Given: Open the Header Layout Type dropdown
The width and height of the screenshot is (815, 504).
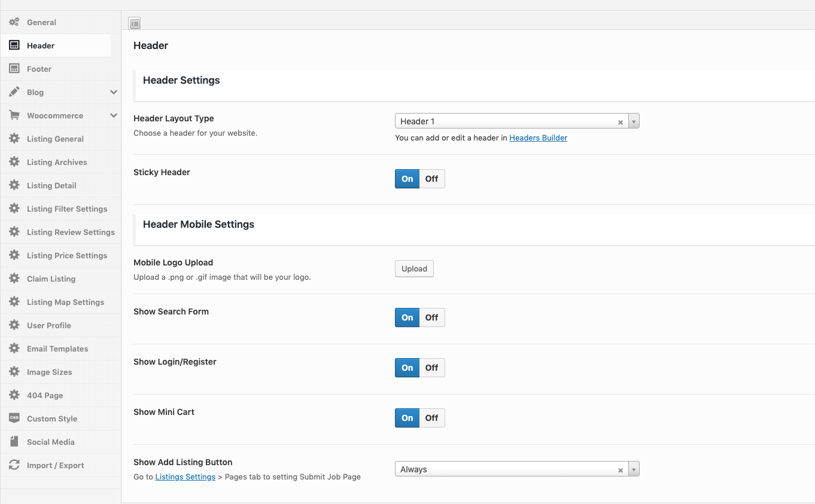Looking at the screenshot, I should point(634,121).
